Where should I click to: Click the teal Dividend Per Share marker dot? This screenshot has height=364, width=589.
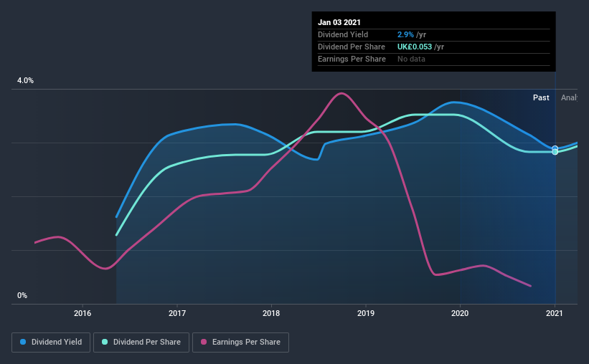coord(555,152)
